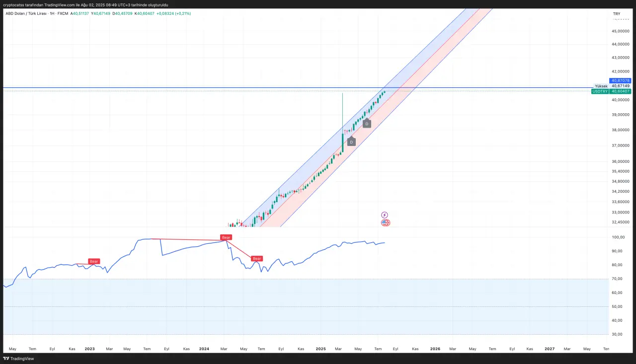
Task: Select the Bear label at the RSI peak
Action: pyautogui.click(x=226, y=237)
